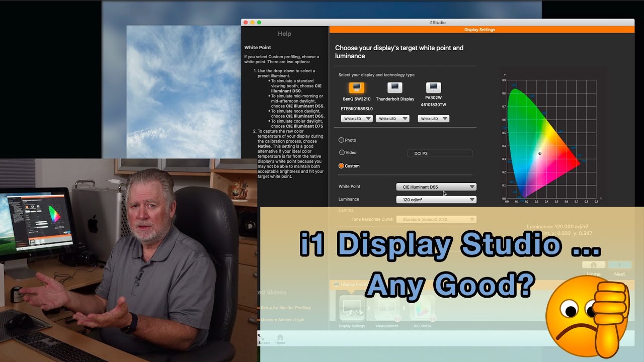
Task: Choose the Photo radio option
Action: (342, 140)
